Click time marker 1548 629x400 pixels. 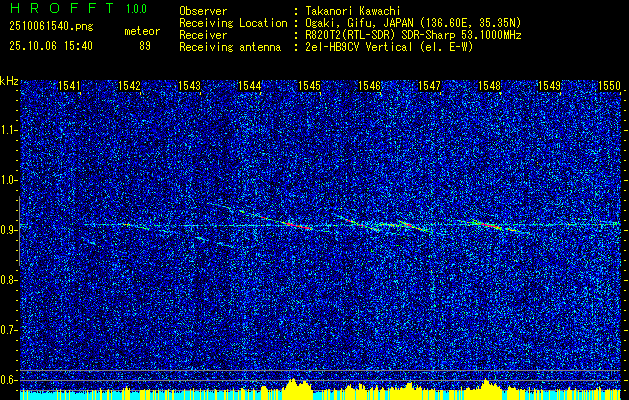coord(490,86)
